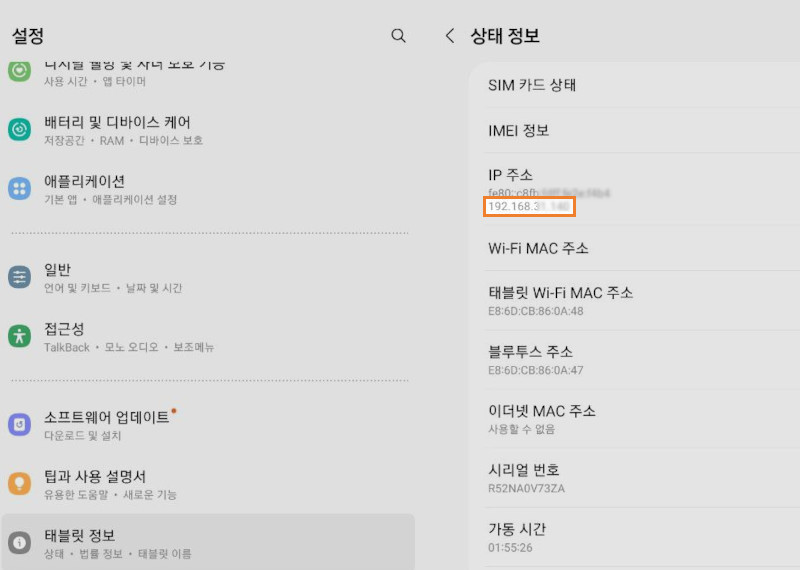The height and width of the screenshot is (570, 800).
Task: Go back using the arrow beside 상태 정보
Action: [449, 36]
